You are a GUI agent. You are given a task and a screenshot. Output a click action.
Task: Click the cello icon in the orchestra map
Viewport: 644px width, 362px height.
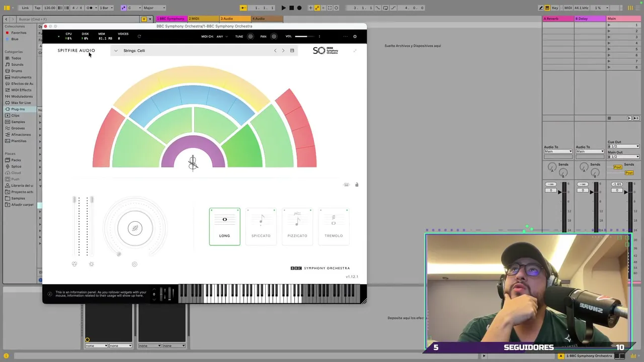(x=193, y=162)
